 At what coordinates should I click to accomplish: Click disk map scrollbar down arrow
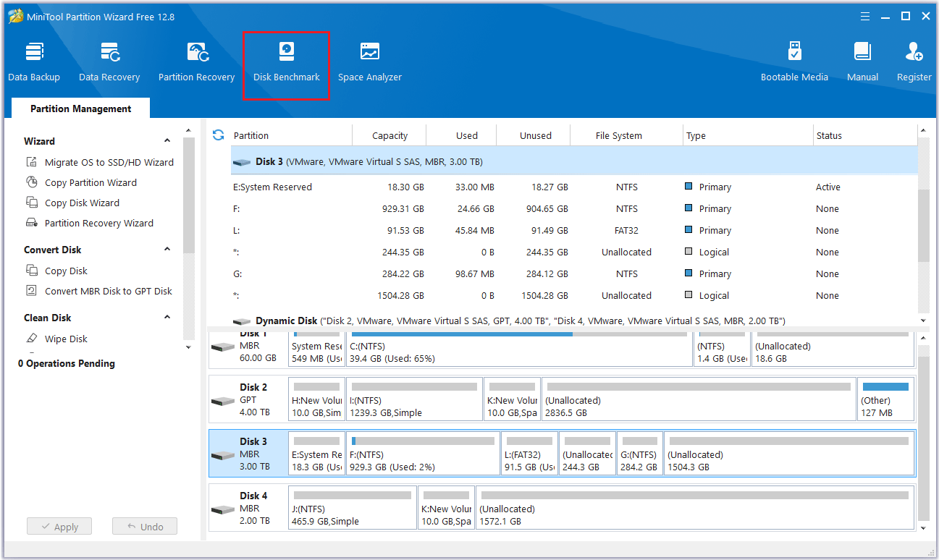pyautogui.click(x=923, y=528)
